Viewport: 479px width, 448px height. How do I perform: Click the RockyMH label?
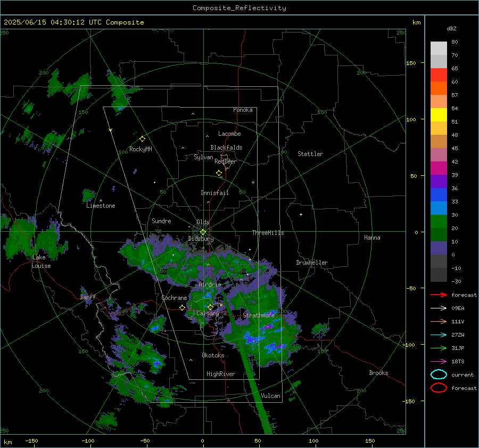point(141,149)
